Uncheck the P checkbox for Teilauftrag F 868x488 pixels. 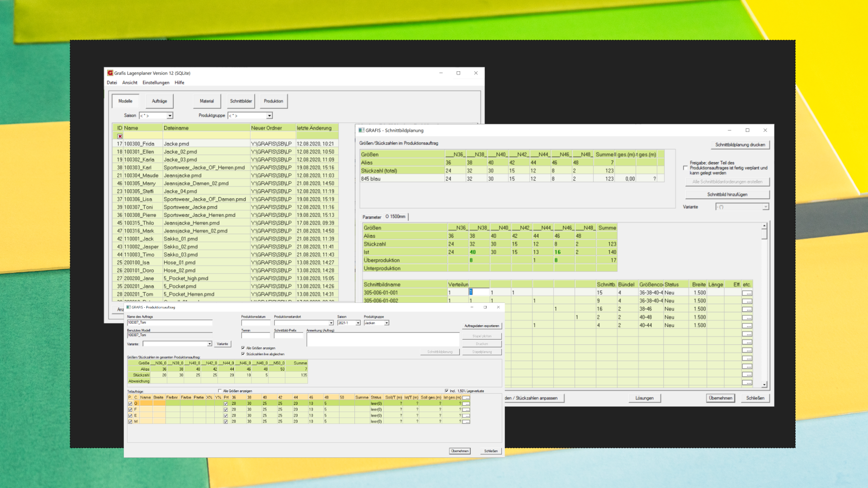pos(130,409)
